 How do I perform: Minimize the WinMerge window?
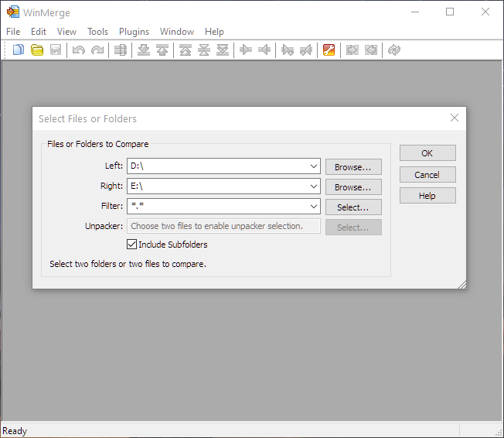[415, 12]
